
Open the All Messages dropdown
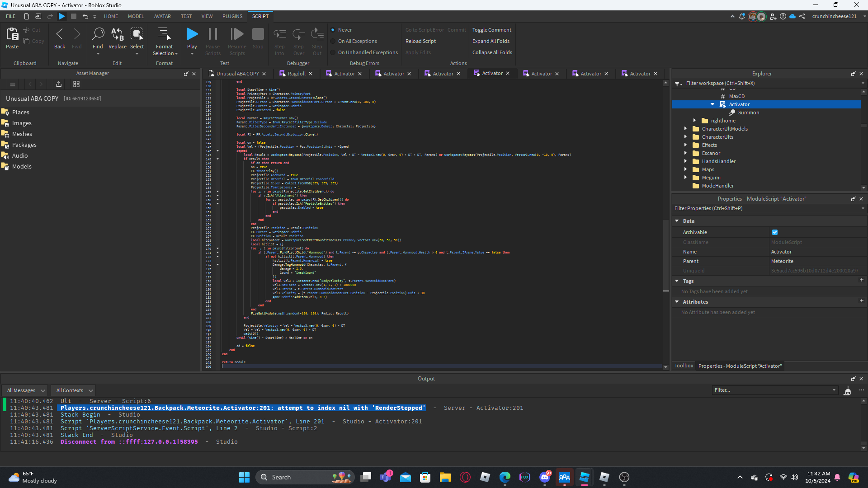(x=26, y=390)
